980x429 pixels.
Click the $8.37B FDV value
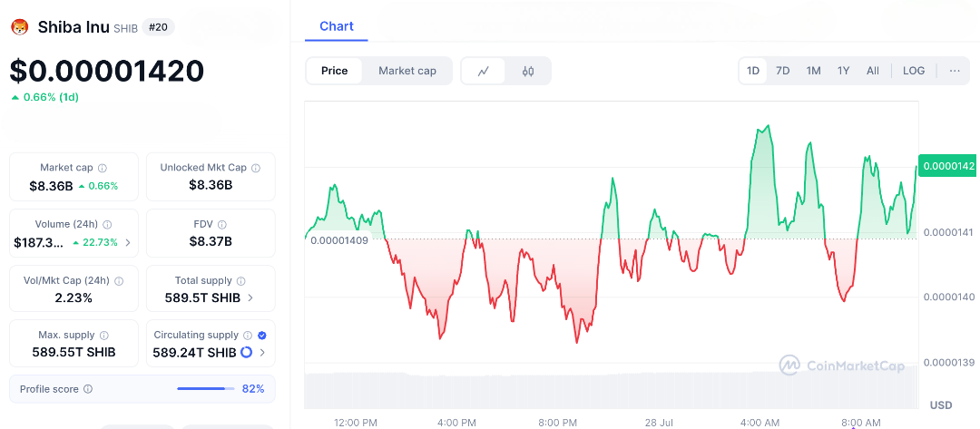(211, 241)
